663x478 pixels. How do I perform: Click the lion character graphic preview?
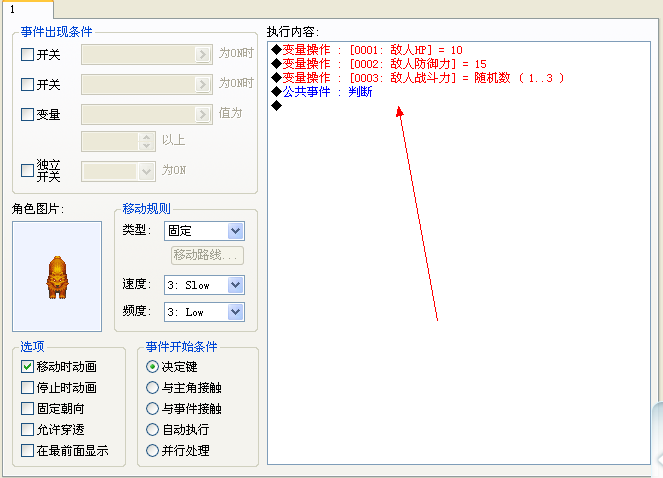tap(57, 276)
